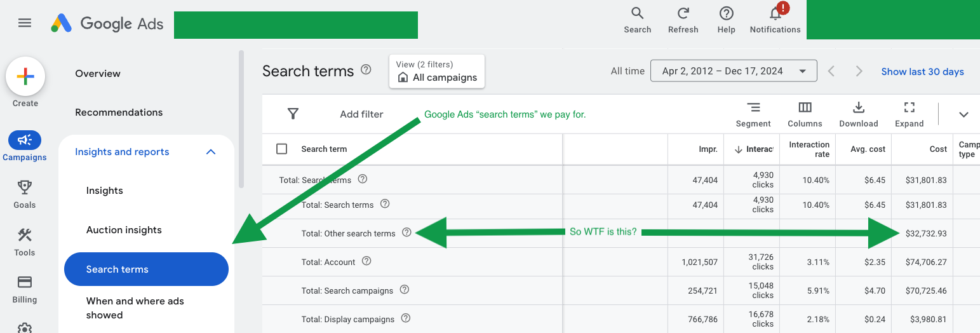Open help for Total: Account row
The width and height of the screenshot is (980, 333).
pos(366,261)
